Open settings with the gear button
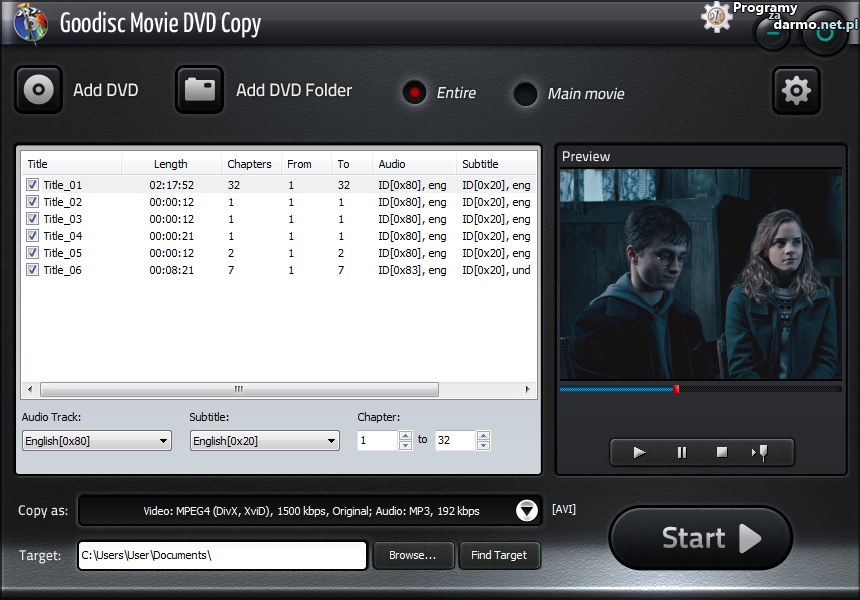The height and width of the screenshot is (600, 860). tap(796, 90)
